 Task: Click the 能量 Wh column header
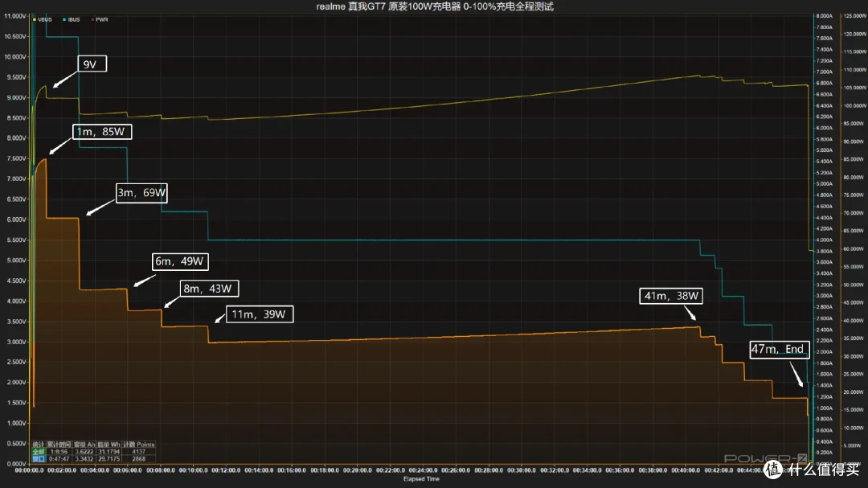click(x=108, y=445)
